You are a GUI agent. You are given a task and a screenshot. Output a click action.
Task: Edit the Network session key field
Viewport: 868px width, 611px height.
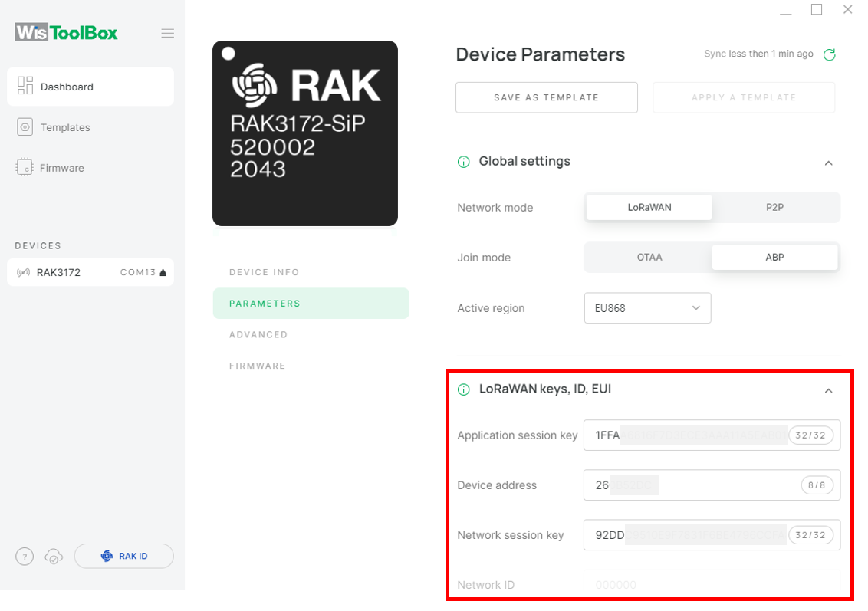(712, 534)
